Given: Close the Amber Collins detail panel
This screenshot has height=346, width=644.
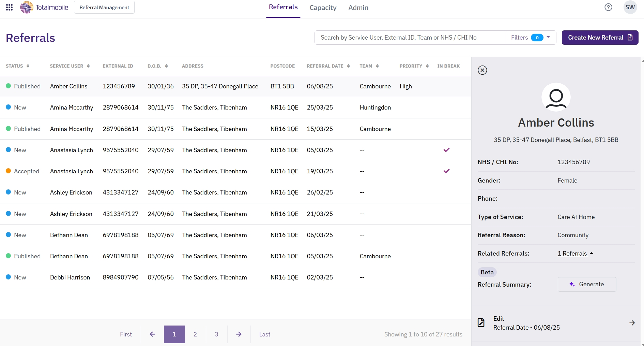Looking at the screenshot, I should (x=482, y=70).
